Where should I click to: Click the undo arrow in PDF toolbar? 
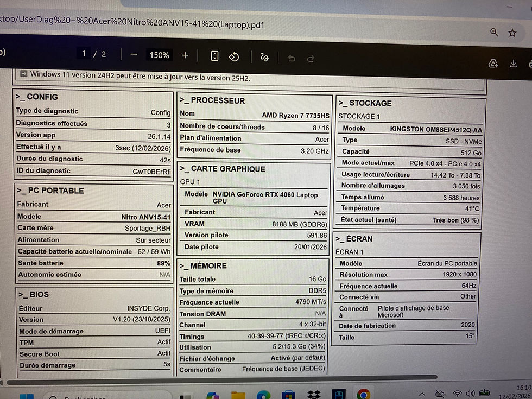[x=292, y=59]
